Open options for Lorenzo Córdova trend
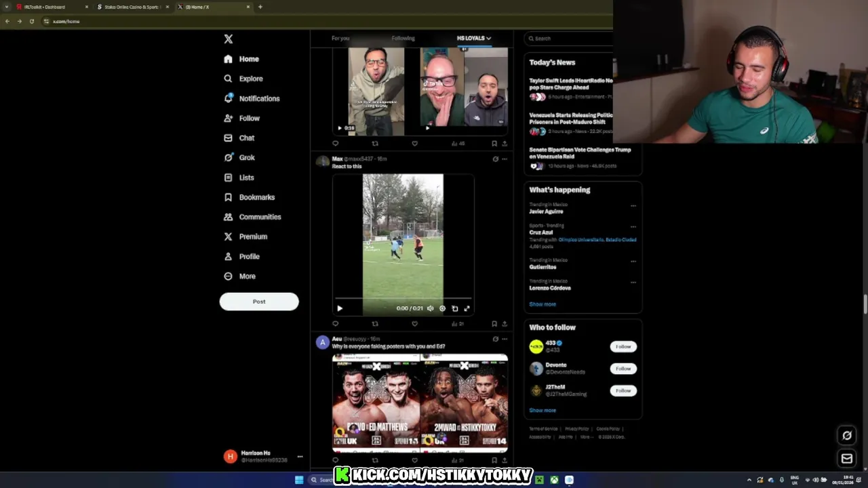 pyautogui.click(x=633, y=282)
